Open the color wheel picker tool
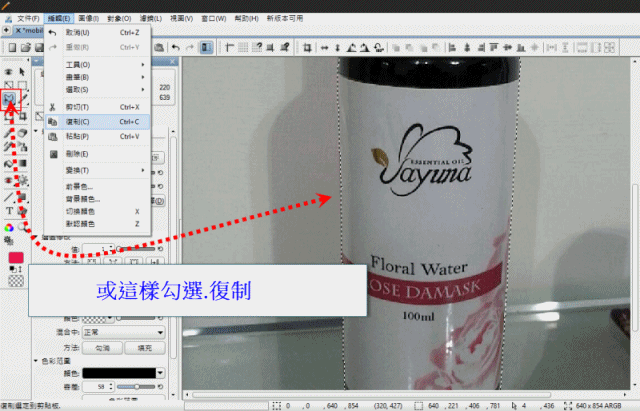Image resolution: width=640 pixels, height=411 pixels. [x=9, y=227]
